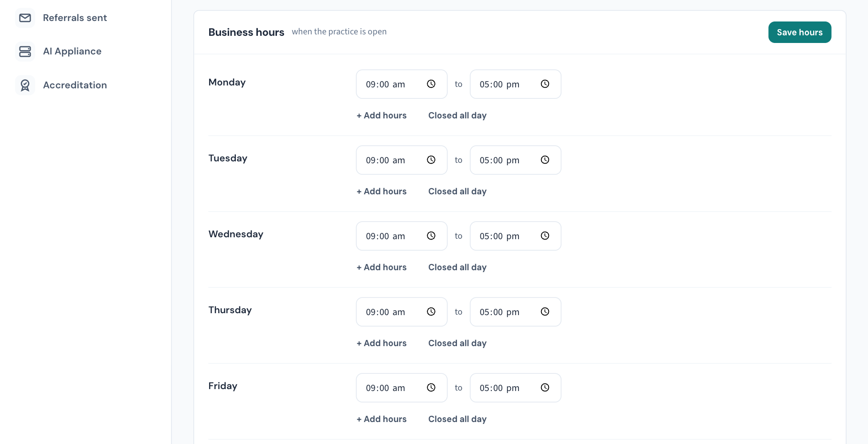Open clock picker for Monday opening time

coord(431,84)
